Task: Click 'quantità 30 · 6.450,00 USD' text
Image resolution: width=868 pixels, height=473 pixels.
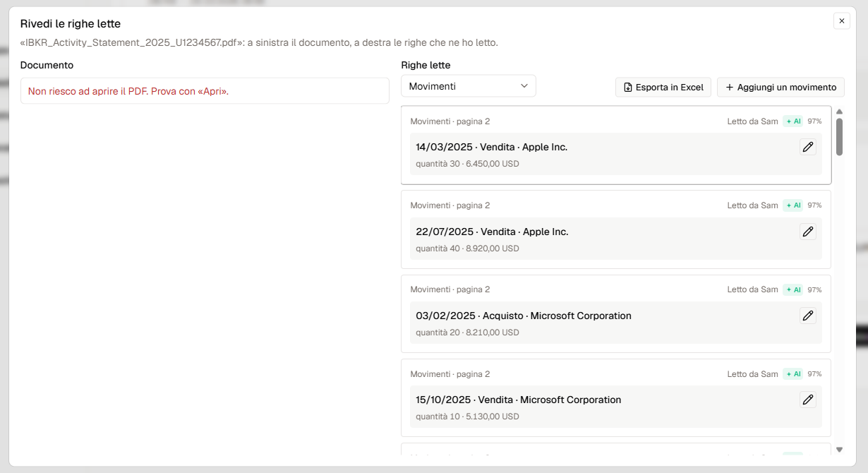Action: (467, 164)
